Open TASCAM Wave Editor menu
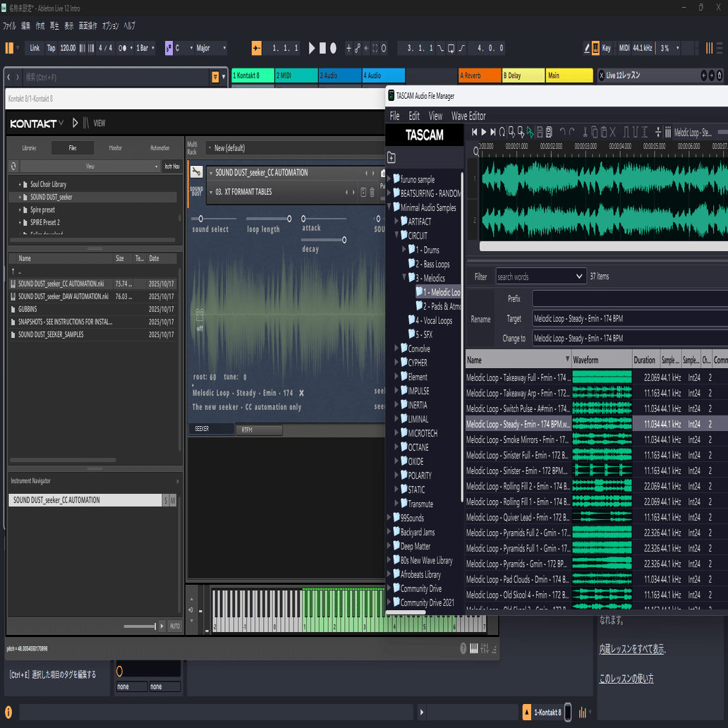Screen dimensions: 728x728 coord(468,116)
